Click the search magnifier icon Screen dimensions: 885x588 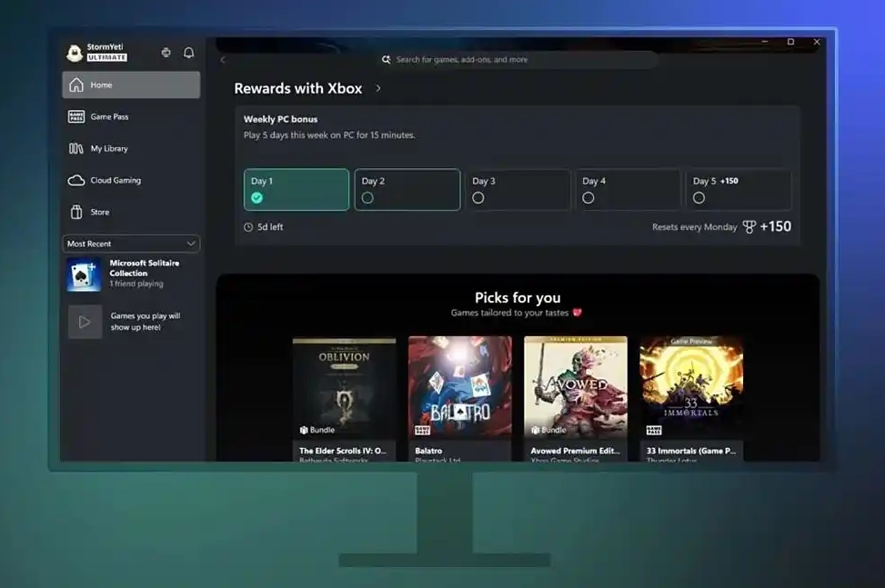click(x=386, y=59)
